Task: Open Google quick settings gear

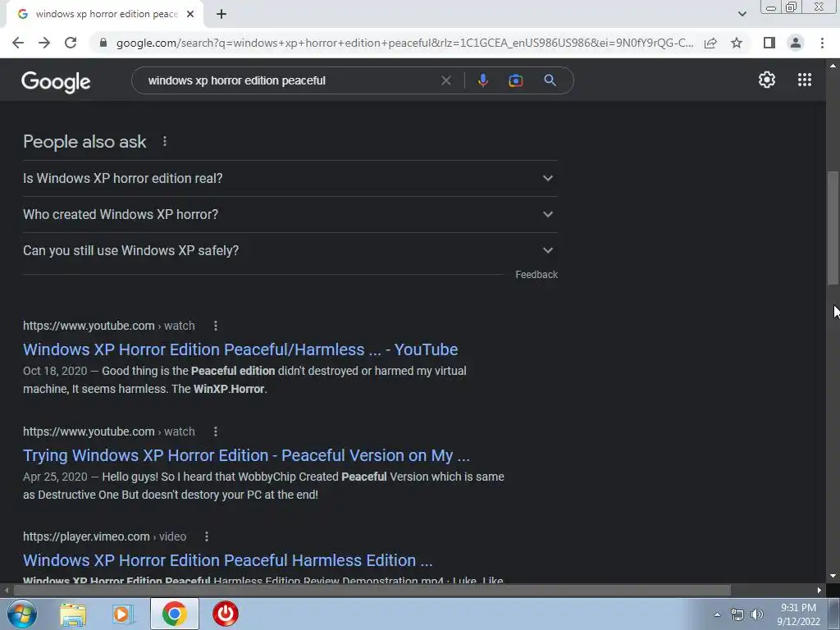Action: point(767,80)
